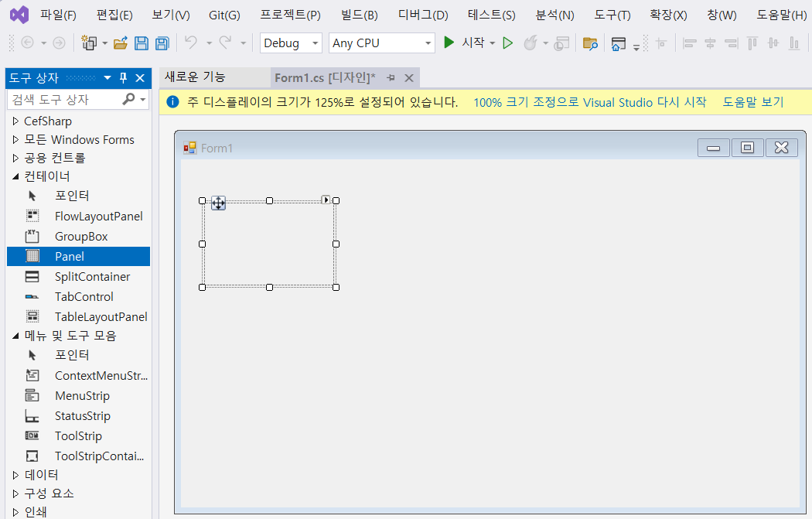
Task: Click the panel's move handle in the designer
Action: [219, 203]
